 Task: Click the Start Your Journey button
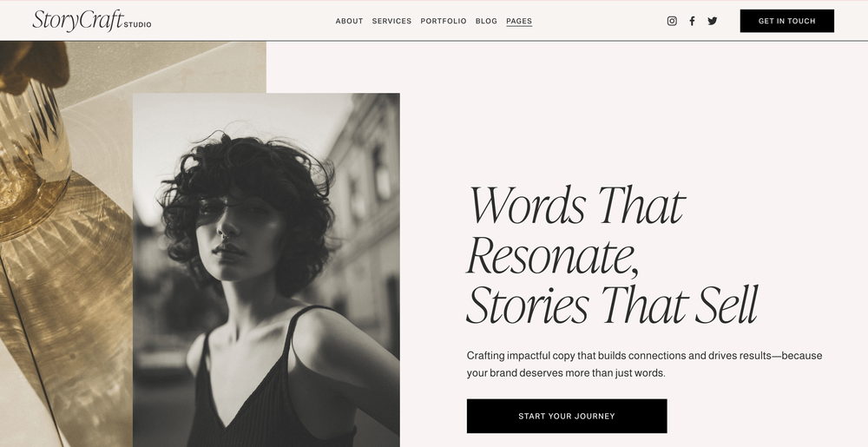coord(567,416)
